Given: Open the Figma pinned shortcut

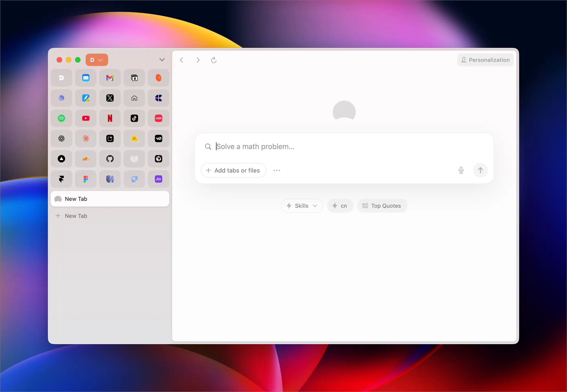Looking at the screenshot, I should (x=86, y=179).
